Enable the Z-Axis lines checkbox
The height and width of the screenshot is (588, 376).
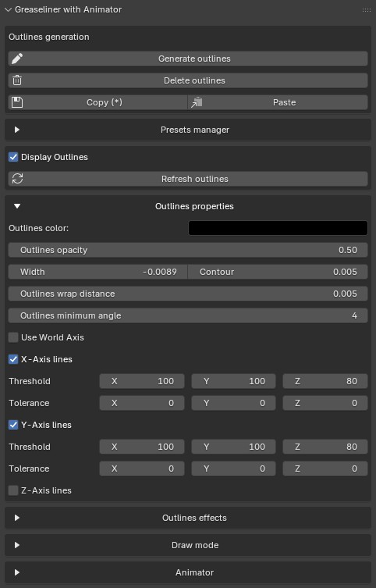pos(13,490)
